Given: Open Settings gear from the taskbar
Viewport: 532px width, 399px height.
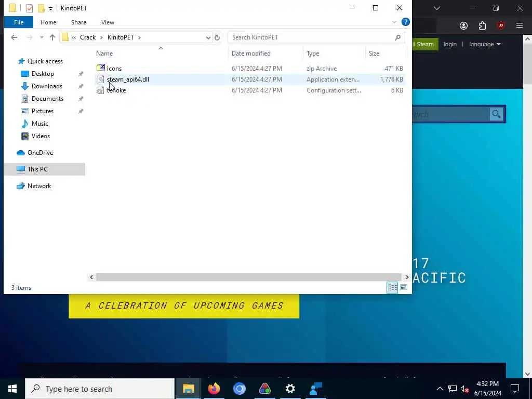Looking at the screenshot, I should click(290, 389).
